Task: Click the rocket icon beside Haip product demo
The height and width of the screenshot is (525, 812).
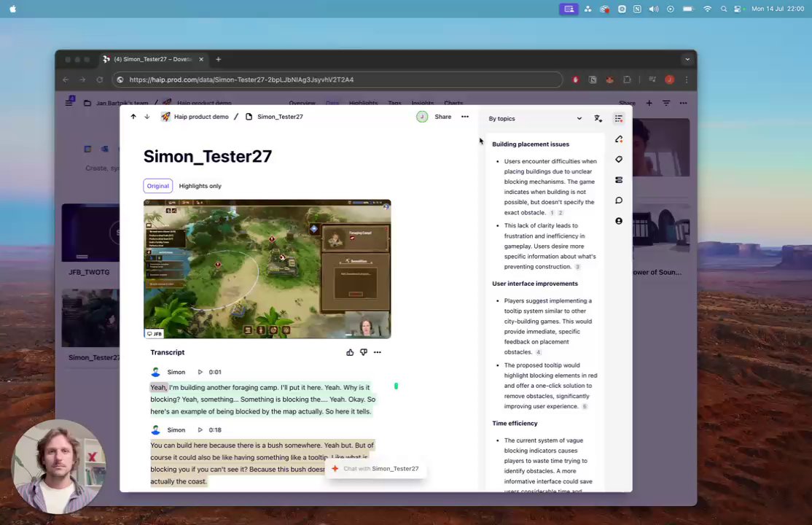Action: (x=165, y=117)
